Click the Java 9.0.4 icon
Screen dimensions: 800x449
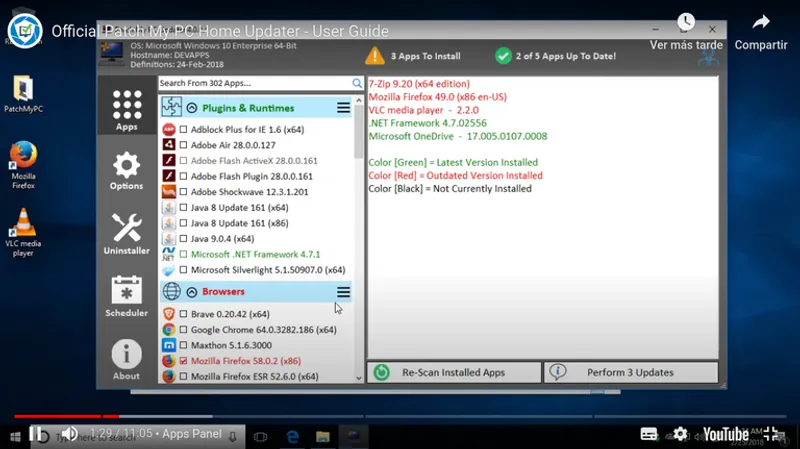click(x=169, y=238)
